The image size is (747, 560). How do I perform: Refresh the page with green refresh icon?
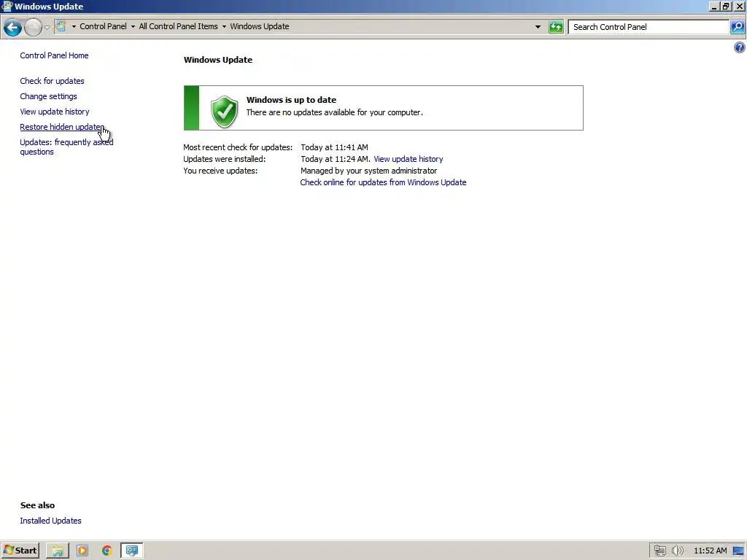555,27
